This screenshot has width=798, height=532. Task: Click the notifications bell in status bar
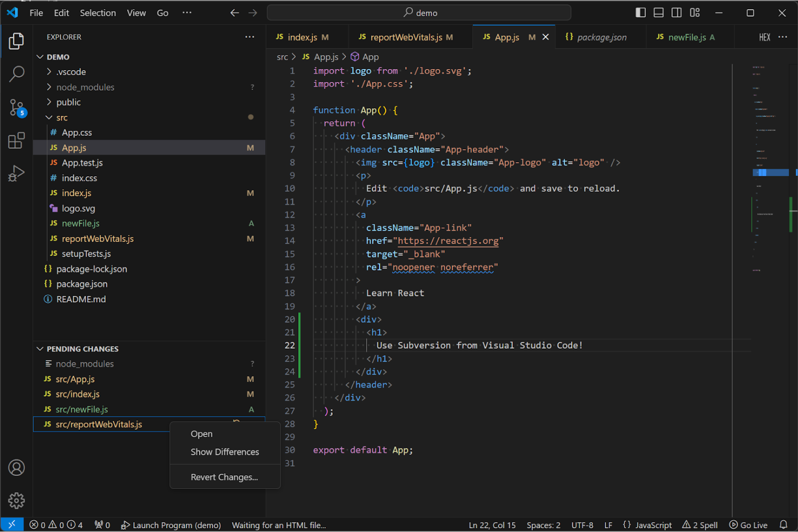tap(785, 524)
